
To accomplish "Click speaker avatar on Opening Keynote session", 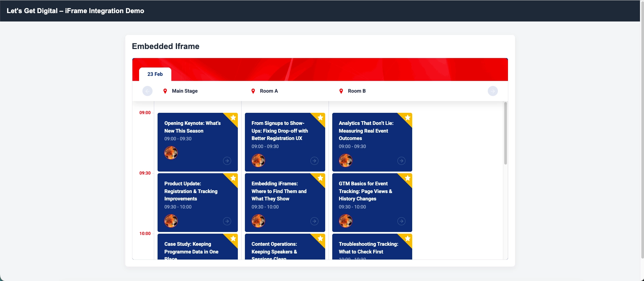I will pyautogui.click(x=171, y=153).
